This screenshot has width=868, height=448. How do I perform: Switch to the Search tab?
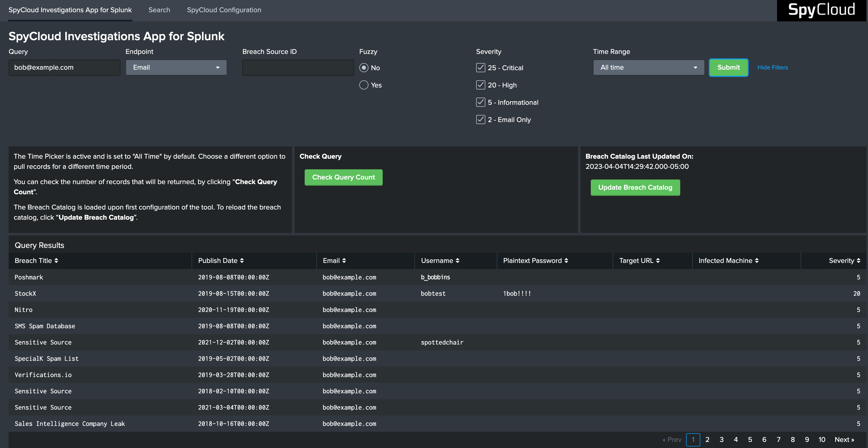[x=159, y=10]
